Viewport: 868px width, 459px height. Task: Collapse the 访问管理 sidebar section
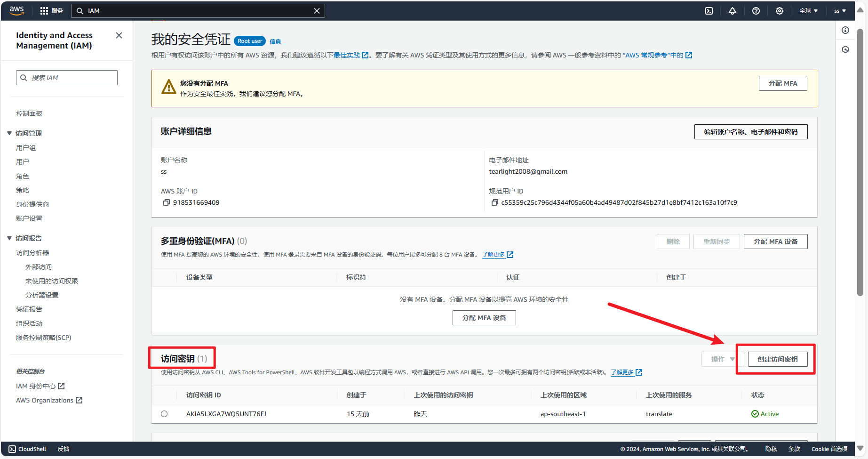click(9, 133)
